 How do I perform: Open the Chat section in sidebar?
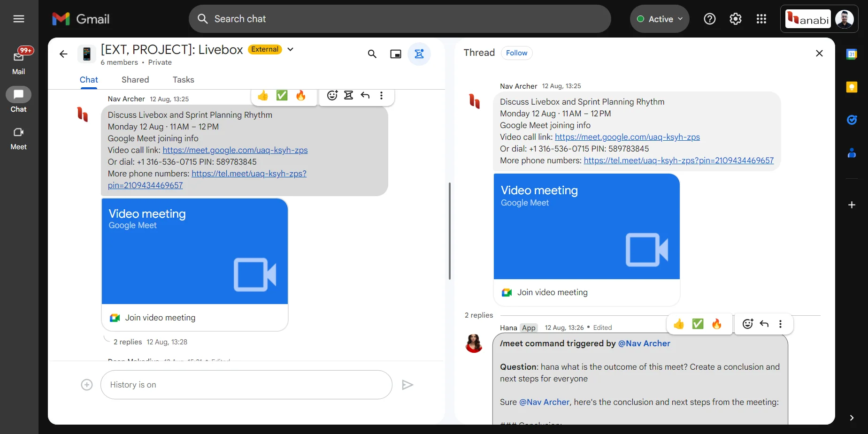point(19,99)
